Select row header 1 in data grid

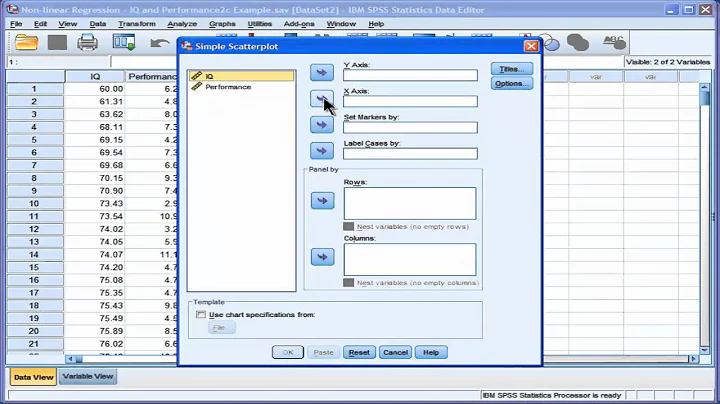[x=35, y=89]
